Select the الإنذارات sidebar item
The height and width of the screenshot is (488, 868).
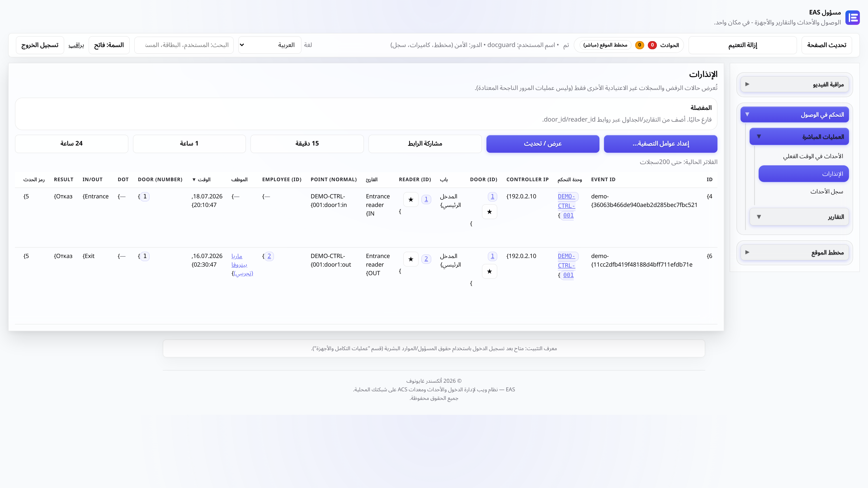point(803,174)
